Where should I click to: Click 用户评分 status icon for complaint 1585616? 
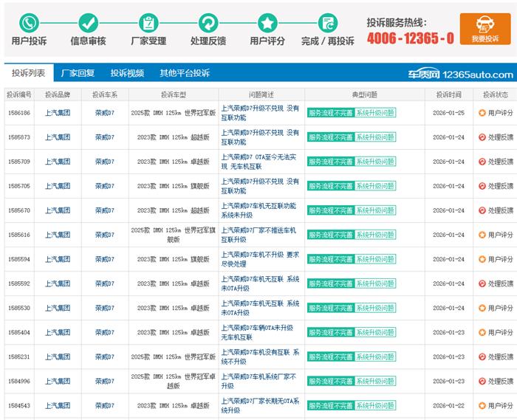482,235
